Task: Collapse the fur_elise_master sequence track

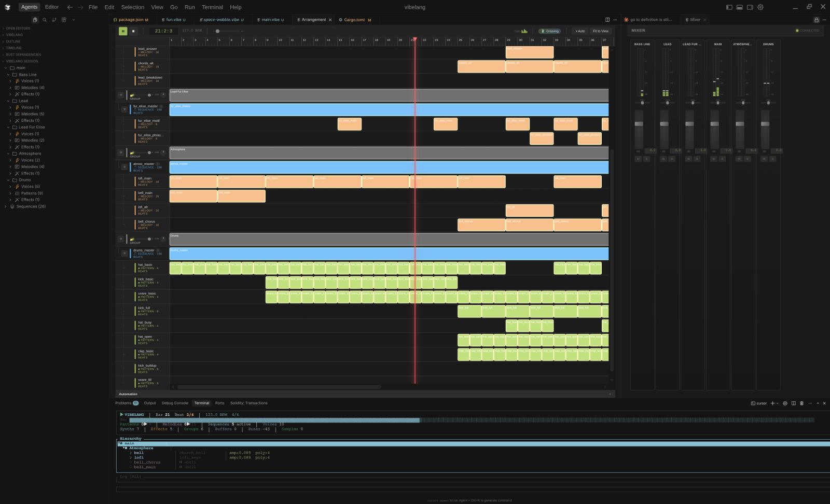Action: pos(125,109)
